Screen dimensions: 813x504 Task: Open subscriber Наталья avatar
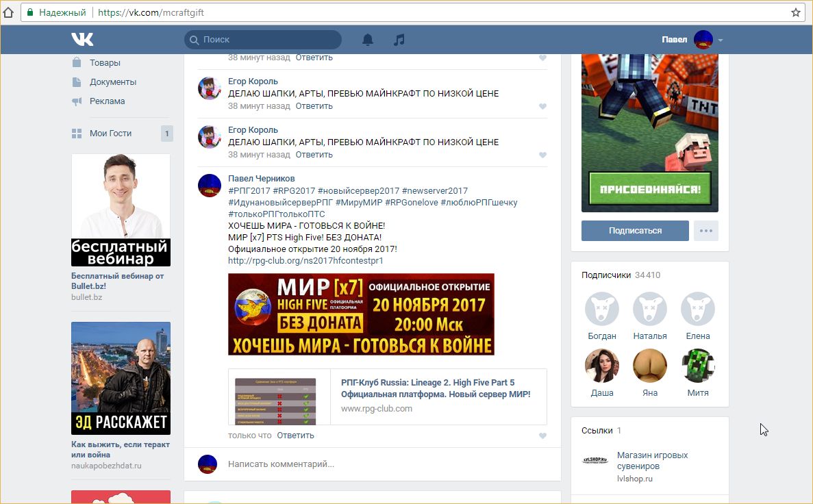650,309
